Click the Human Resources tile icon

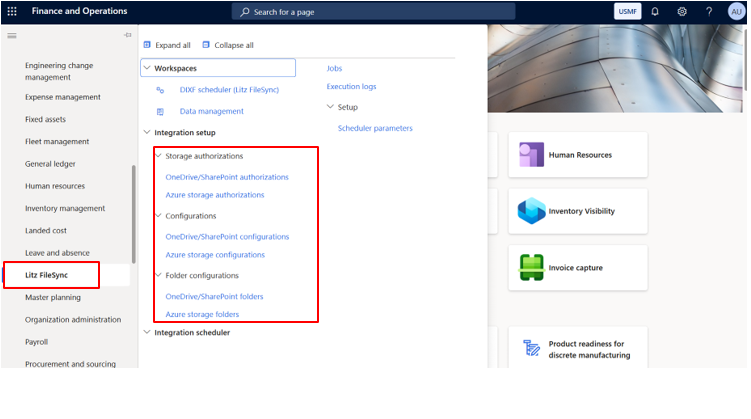(x=531, y=155)
